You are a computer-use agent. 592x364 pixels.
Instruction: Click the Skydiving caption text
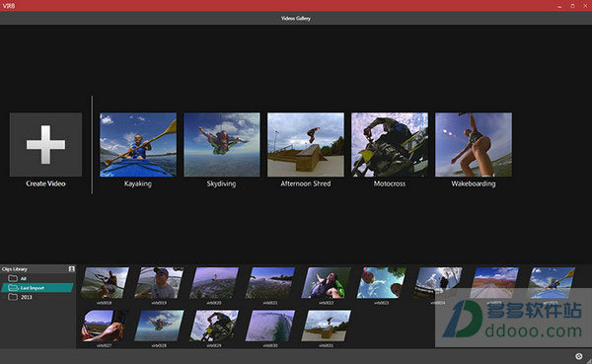click(x=221, y=183)
